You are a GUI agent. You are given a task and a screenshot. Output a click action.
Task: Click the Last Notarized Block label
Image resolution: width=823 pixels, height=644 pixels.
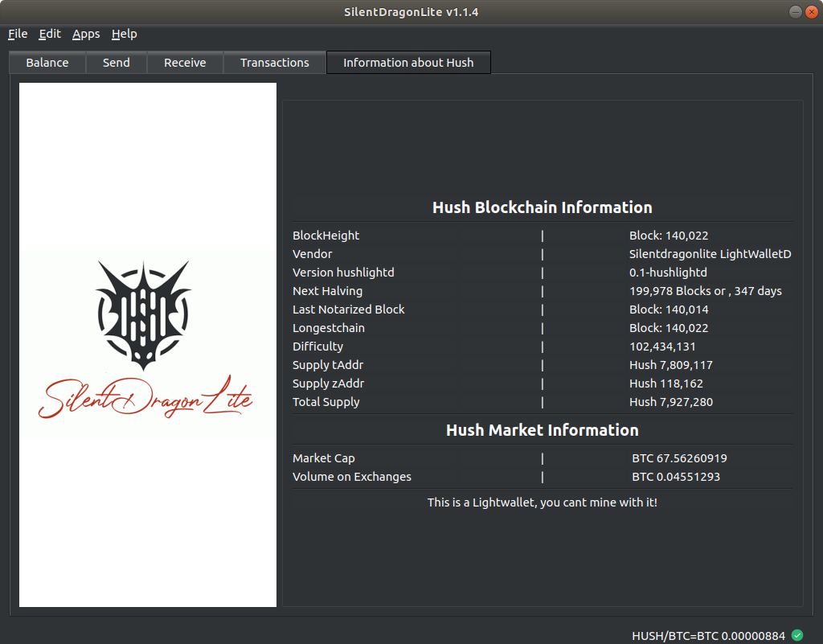pos(349,310)
